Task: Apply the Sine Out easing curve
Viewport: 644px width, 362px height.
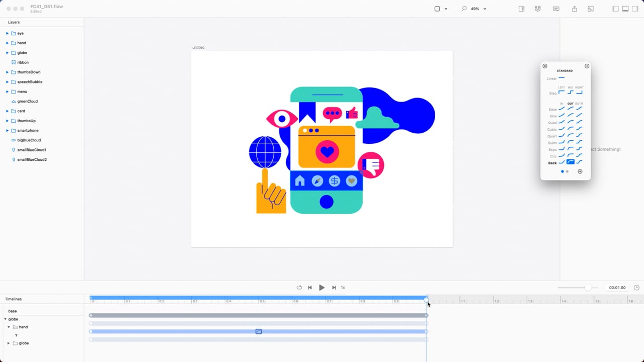Action: pyautogui.click(x=571, y=115)
